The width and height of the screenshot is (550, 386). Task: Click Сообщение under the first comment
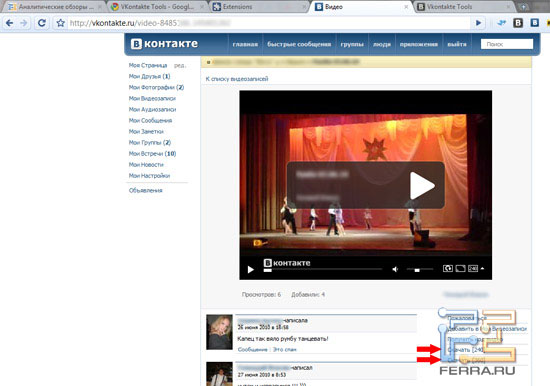click(x=252, y=350)
